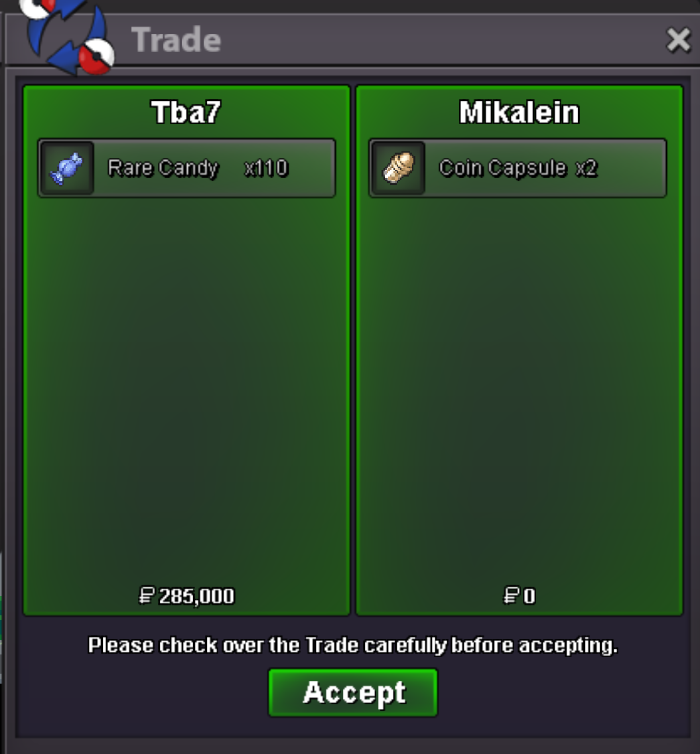Click the Pokédollar symbol beside 285,000
700x754 pixels.
(147, 595)
